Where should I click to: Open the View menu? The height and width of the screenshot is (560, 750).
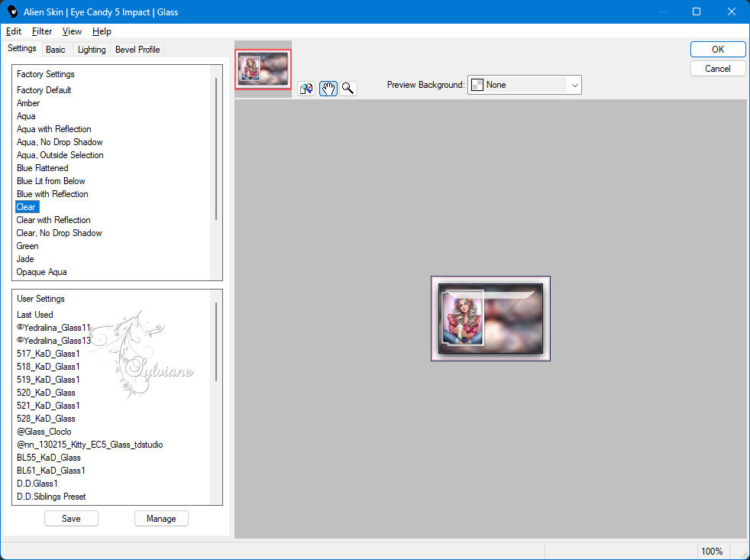click(x=72, y=31)
